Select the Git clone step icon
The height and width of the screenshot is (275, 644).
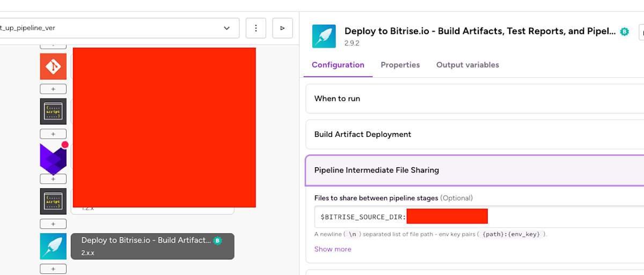(53, 66)
